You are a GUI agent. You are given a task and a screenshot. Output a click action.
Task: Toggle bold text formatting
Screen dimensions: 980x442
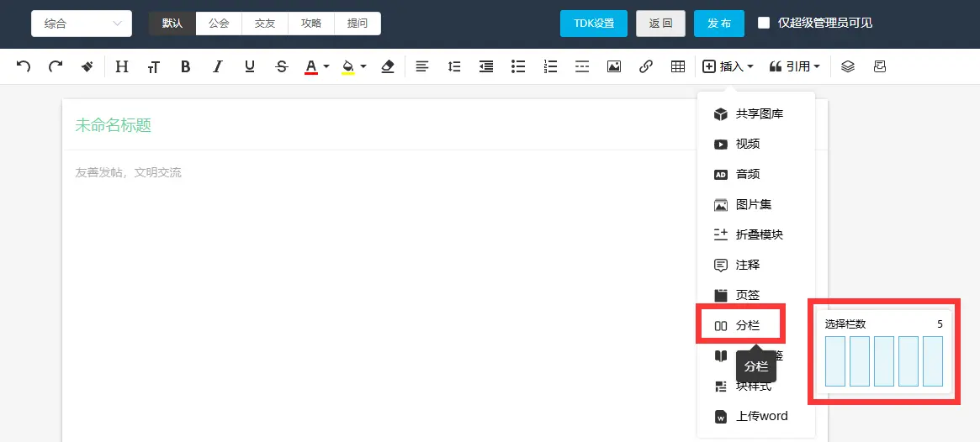[x=186, y=66]
